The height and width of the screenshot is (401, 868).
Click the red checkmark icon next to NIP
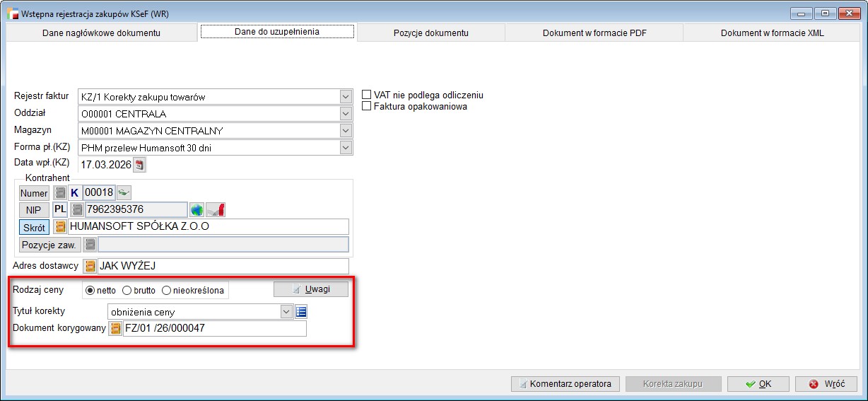(217, 209)
